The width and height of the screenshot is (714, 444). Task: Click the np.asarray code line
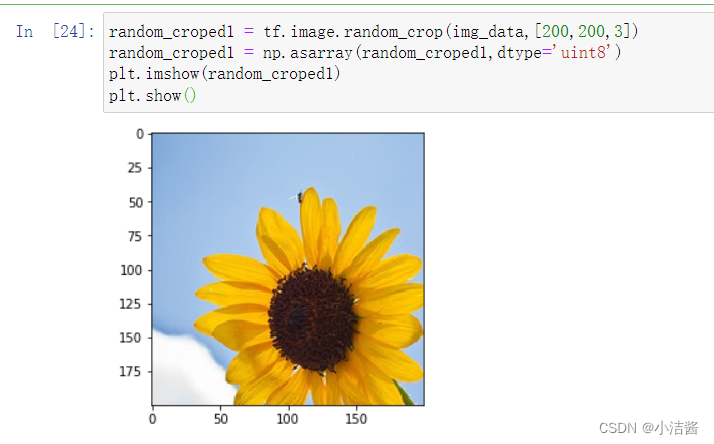tap(365, 53)
